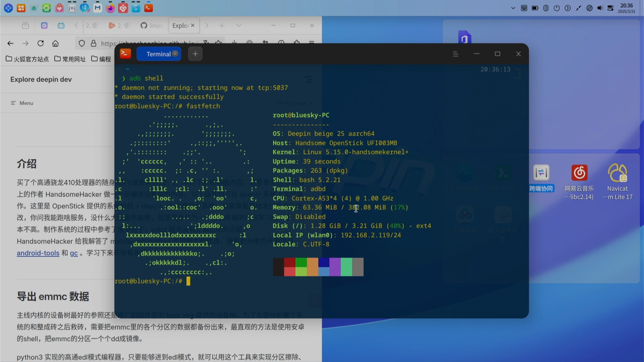Go back in Firefox browser
The image size is (644, 362).
coord(10,43)
